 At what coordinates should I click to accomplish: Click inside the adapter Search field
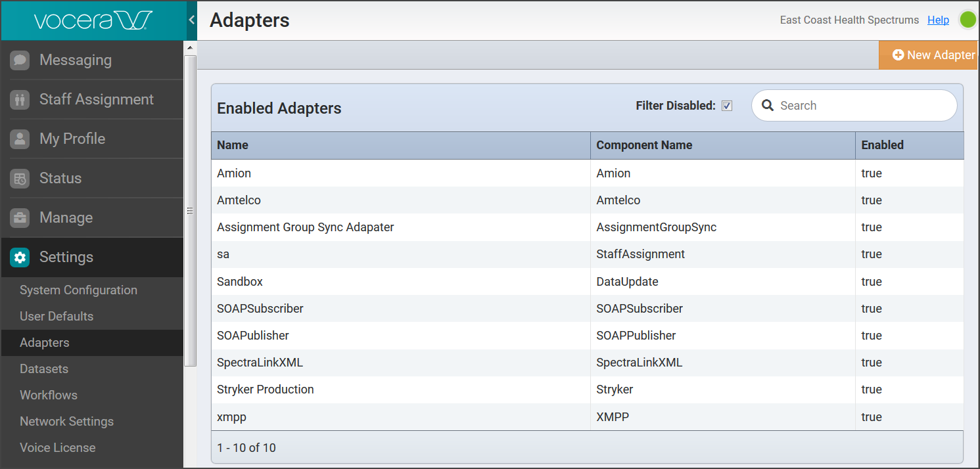coord(861,106)
